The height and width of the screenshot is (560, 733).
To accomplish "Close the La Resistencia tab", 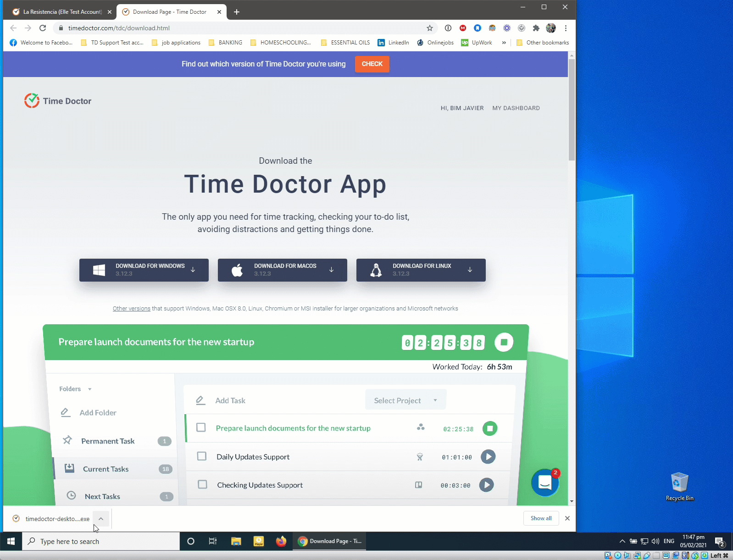I will [x=110, y=12].
